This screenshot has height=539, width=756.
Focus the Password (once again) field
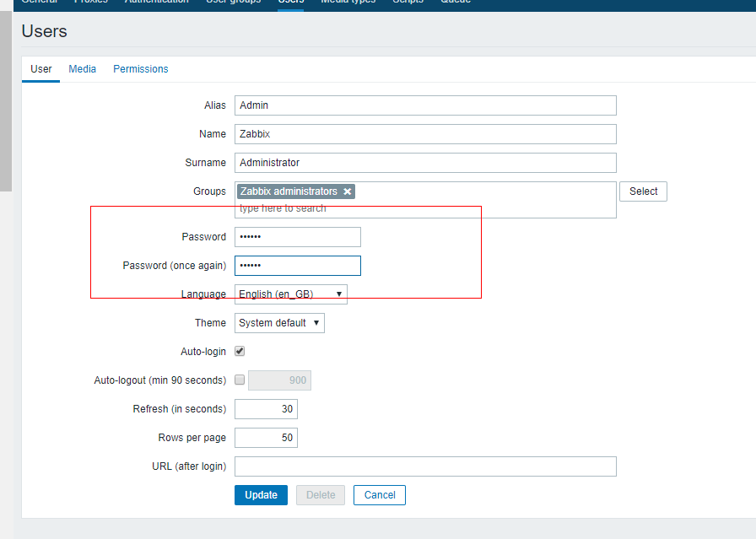pyautogui.click(x=297, y=266)
